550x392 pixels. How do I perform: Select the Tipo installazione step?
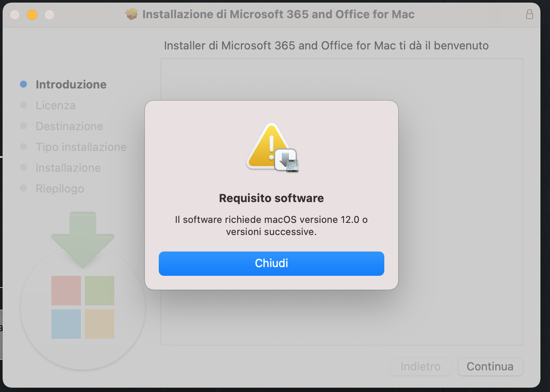pos(81,147)
